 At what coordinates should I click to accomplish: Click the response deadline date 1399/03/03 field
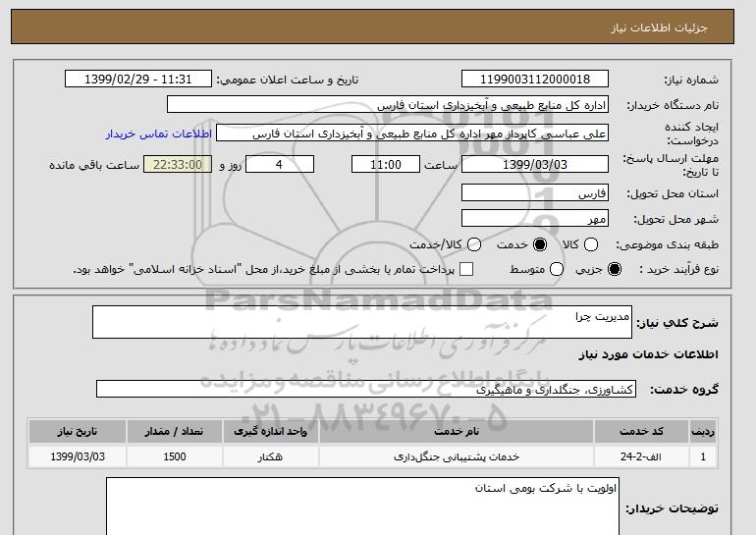coord(535,164)
